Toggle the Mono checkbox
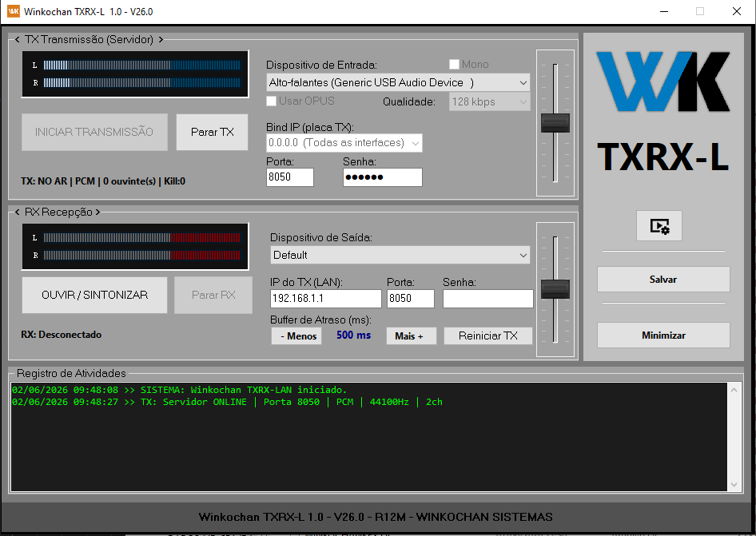Viewport: 756px width, 536px height. 454,65
